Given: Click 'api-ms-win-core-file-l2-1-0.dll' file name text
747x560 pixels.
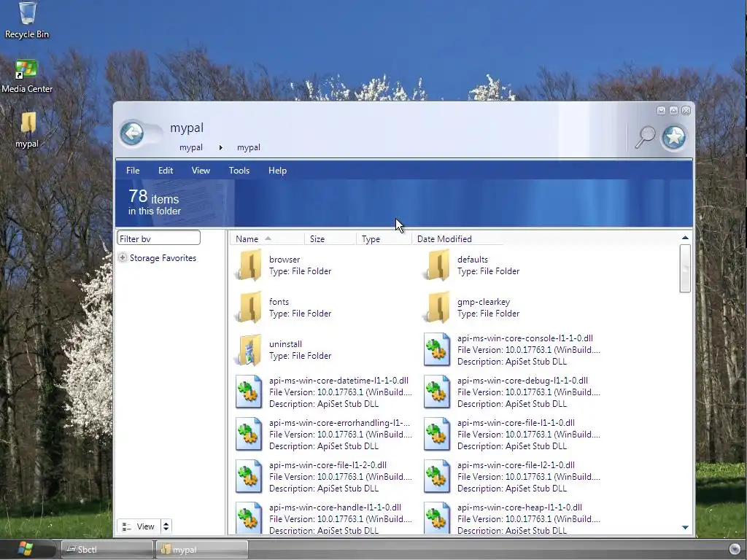Looking at the screenshot, I should coord(516,465).
